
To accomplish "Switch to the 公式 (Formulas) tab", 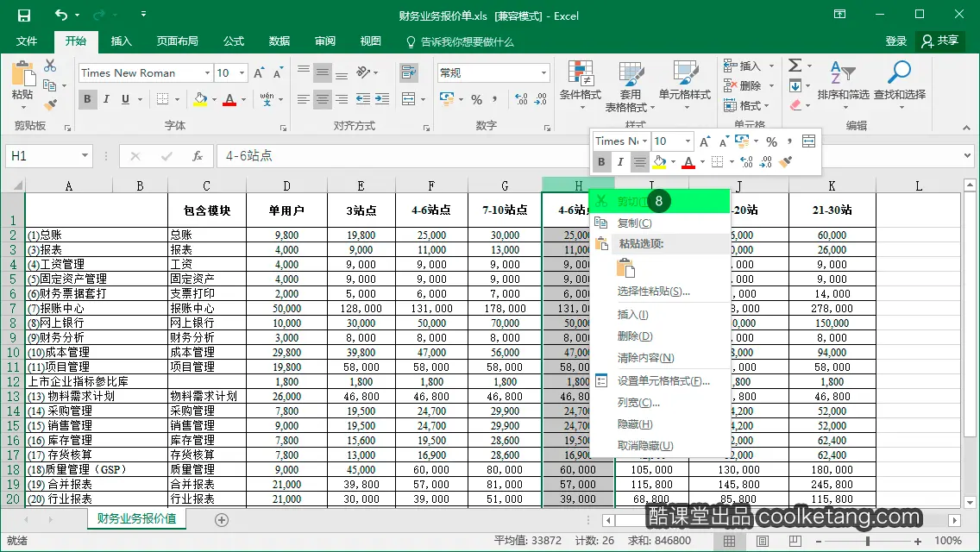I will point(234,41).
